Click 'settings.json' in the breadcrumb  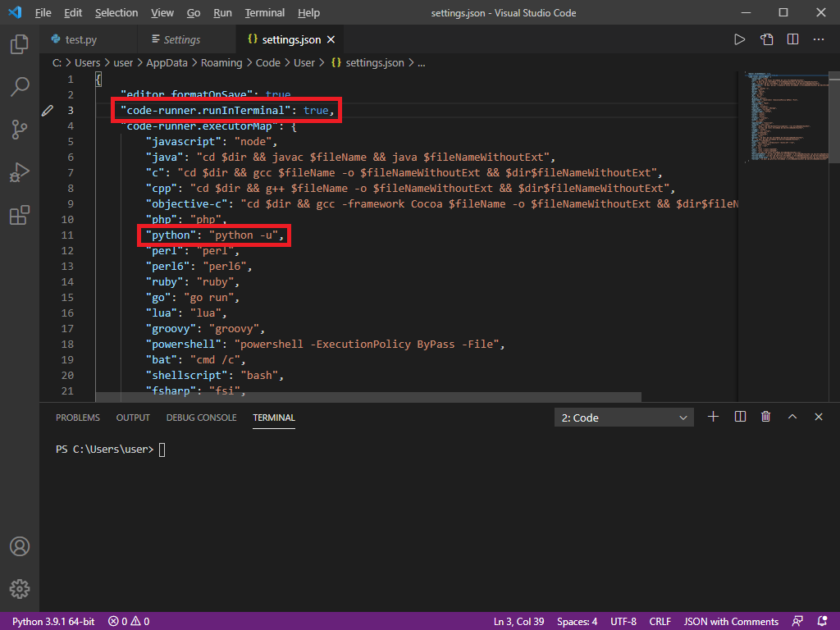[374, 62]
